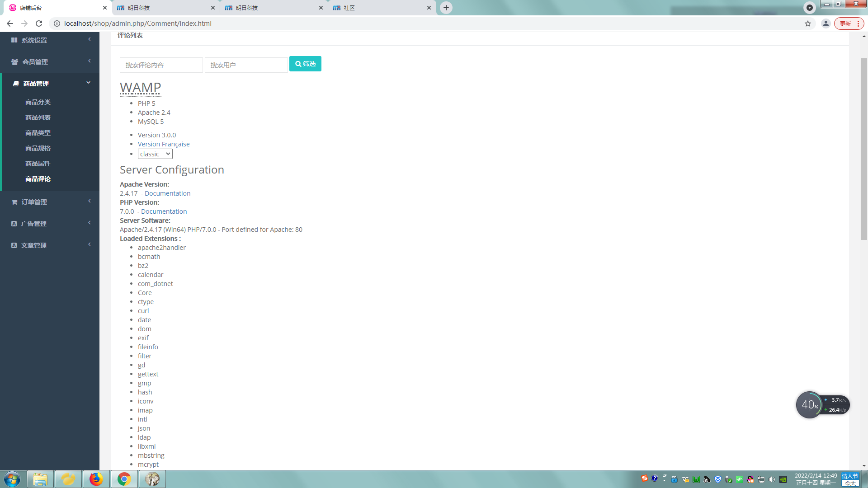Click the 筛选 filter button
Viewport: 868px width, 488px height.
click(x=305, y=64)
